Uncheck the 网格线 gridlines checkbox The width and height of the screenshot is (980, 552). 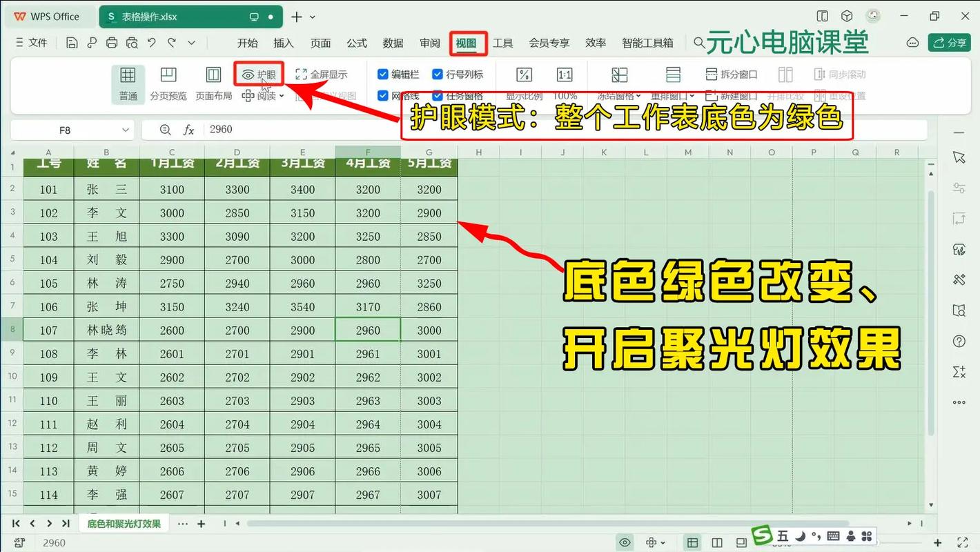pos(383,96)
